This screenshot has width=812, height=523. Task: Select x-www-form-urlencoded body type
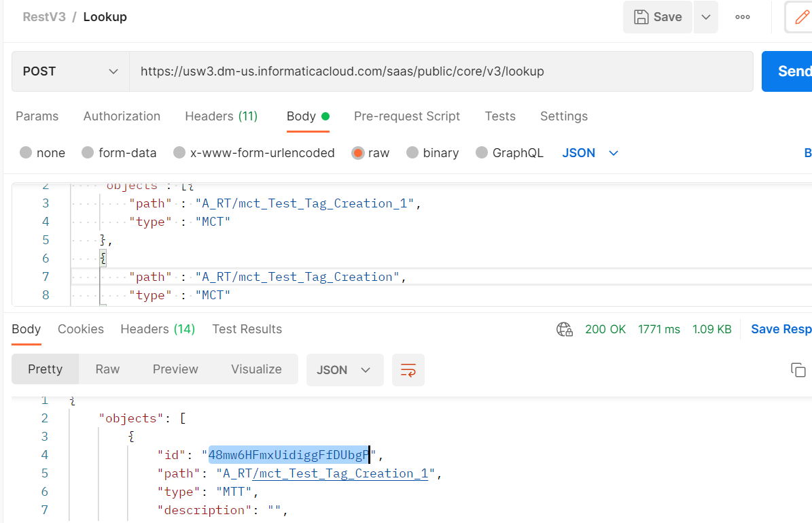(x=253, y=153)
